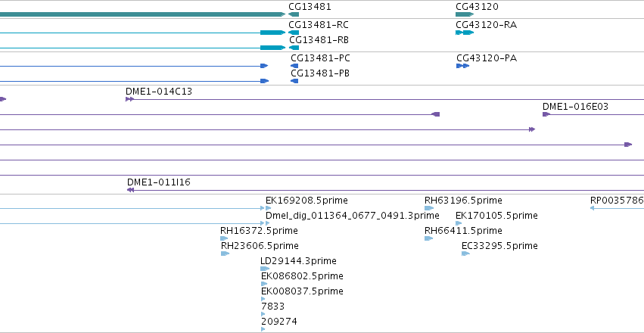Select the DME1-011I16 end arrow glyph
The height and width of the screenshot is (333, 644).
131,190
